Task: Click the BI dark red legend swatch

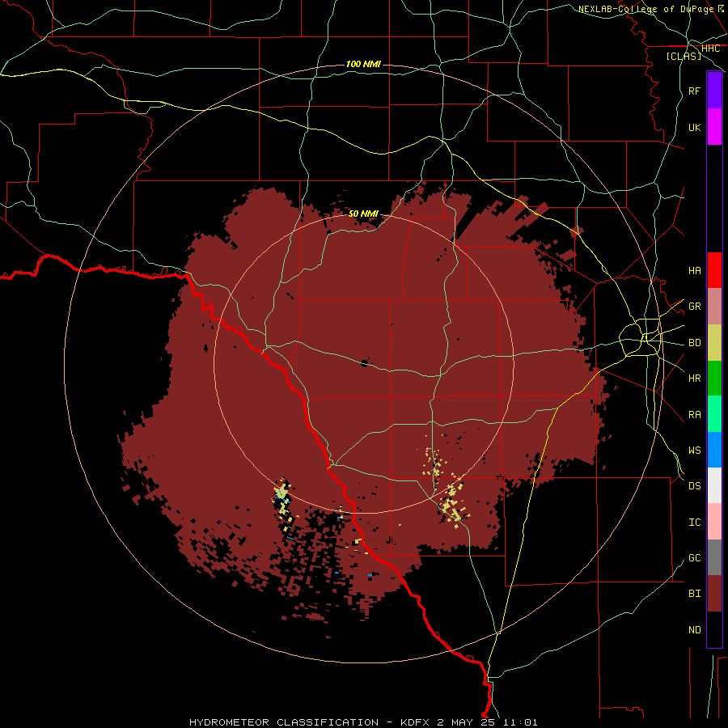Action: [714, 594]
